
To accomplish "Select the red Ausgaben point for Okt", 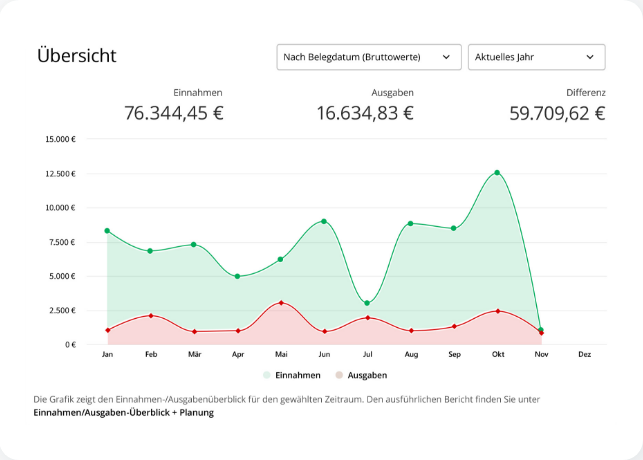I will 497,311.
